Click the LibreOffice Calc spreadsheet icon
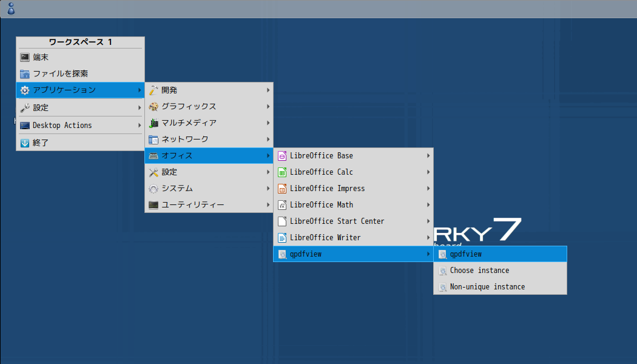The width and height of the screenshot is (637, 364). tap(282, 172)
